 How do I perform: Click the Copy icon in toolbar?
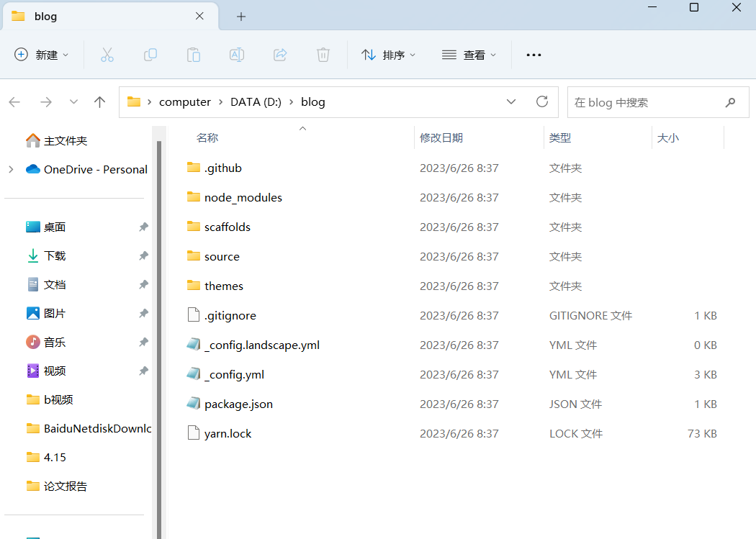[x=150, y=55]
